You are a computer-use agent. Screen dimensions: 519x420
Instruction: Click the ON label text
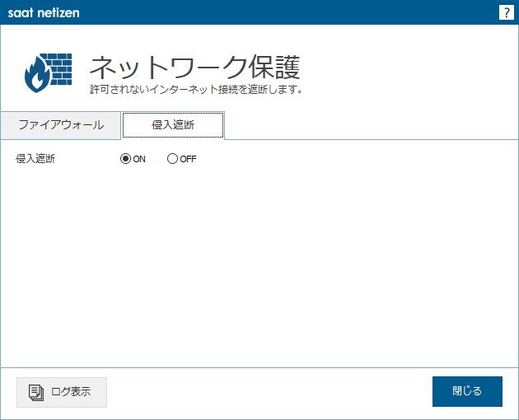click(x=139, y=159)
